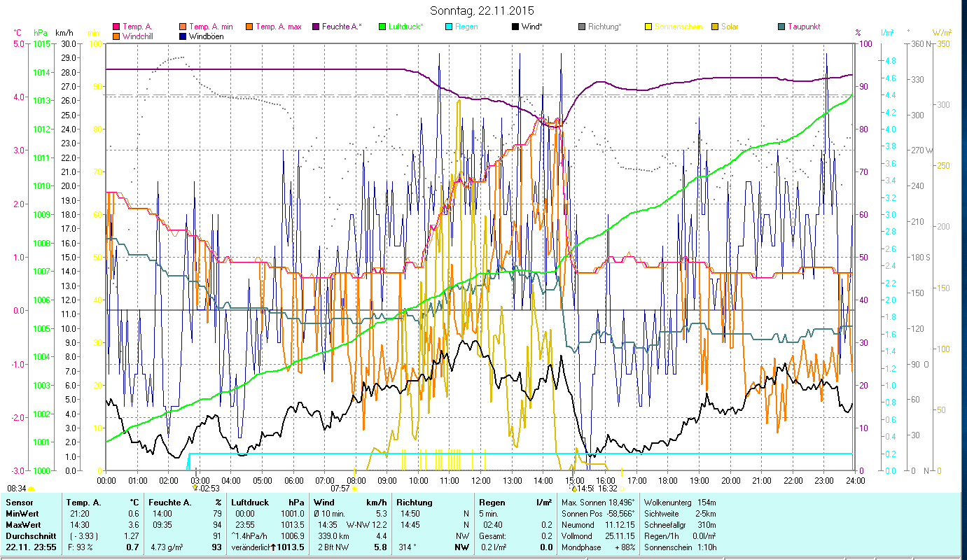The height and width of the screenshot is (560, 967).
Task: Click the gray Richtung legend swatch
Action: pyautogui.click(x=582, y=27)
